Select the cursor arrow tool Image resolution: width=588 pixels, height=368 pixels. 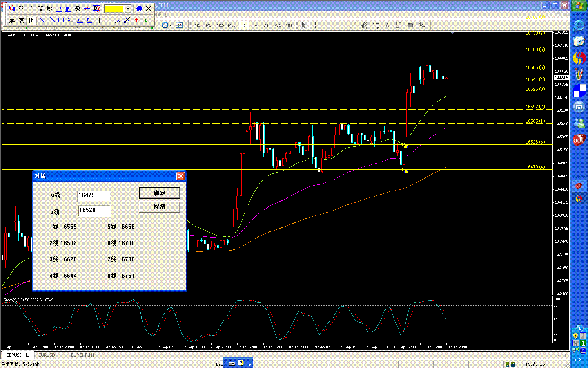point(303,25)
